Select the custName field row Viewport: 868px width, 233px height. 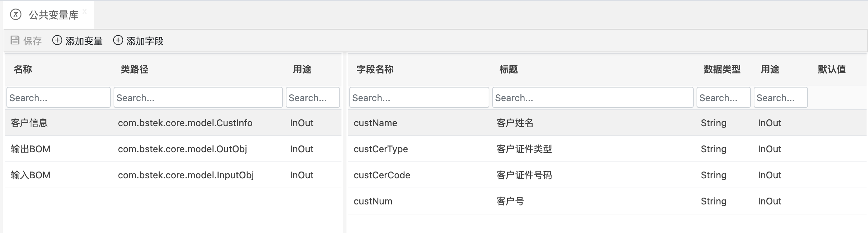pyautogui.click(x=375, y=123)
